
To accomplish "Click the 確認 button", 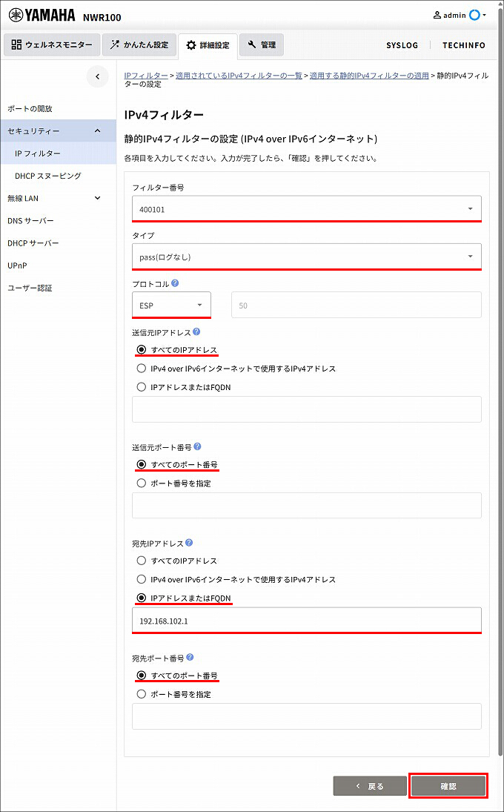I will point(448,786).
